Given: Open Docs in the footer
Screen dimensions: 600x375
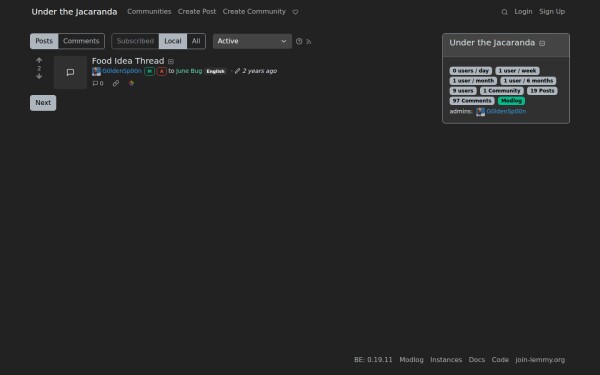Looking at the screenshot, I should (x=477, y=360).
